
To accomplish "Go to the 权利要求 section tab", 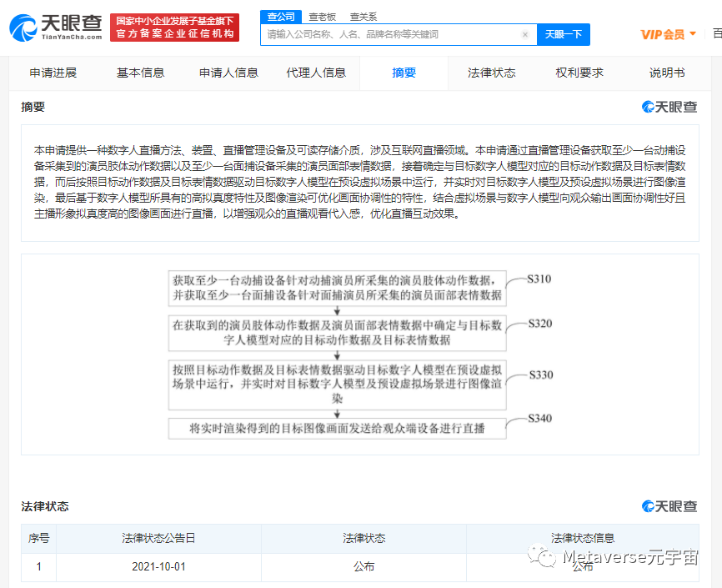I will point(579,73).
